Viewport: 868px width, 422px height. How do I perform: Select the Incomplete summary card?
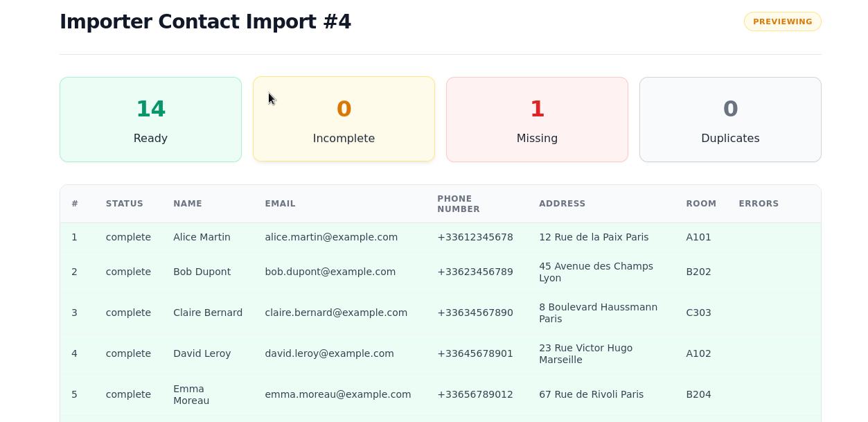[344, 119]
